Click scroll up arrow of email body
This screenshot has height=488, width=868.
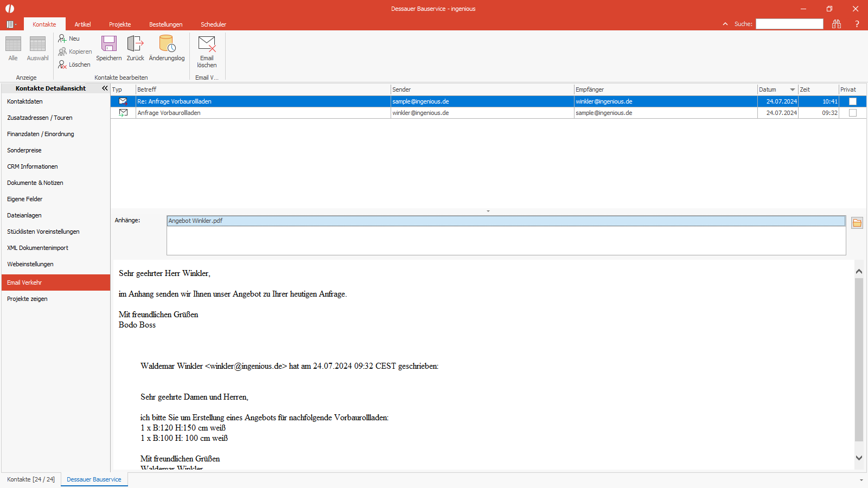[x=859, y=271]
